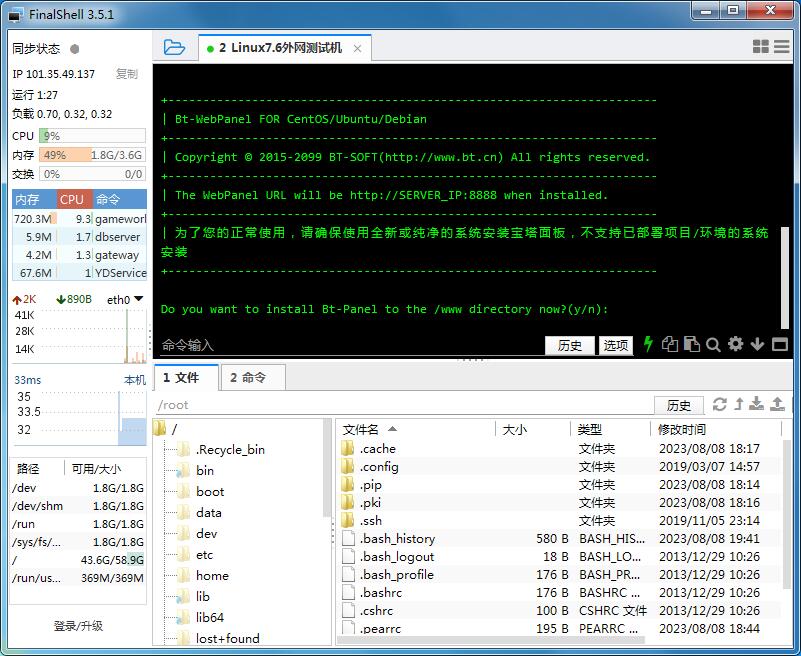
Task: Click the terminal vertical scrollbar
Action: click(x=785, y=278)
